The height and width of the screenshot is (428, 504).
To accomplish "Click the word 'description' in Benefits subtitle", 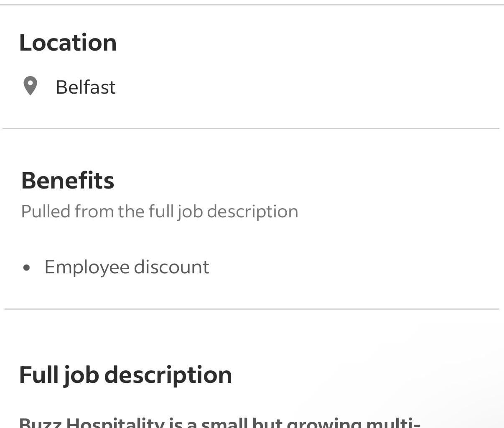I will [252, 212].
